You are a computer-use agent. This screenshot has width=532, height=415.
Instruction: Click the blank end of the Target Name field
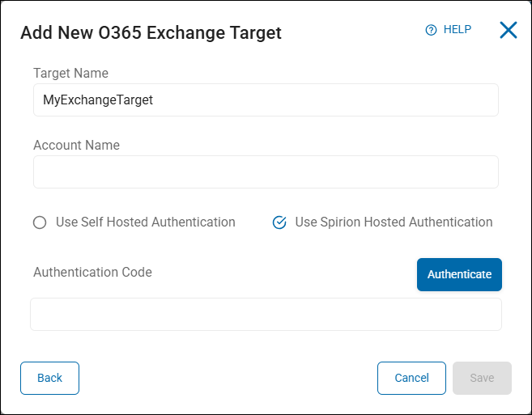(x=364, y=100)
